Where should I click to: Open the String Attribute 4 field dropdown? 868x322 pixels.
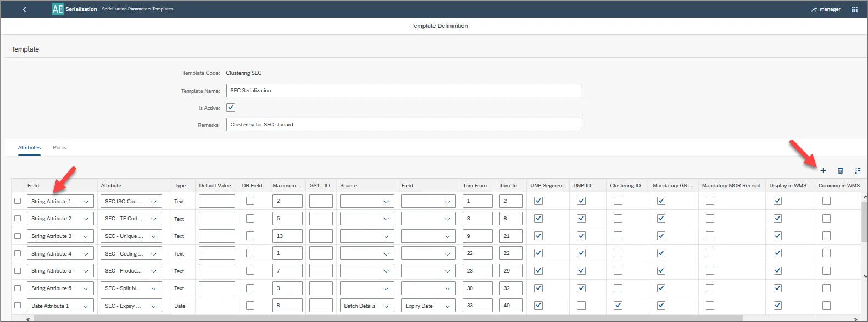coord(60,253)
